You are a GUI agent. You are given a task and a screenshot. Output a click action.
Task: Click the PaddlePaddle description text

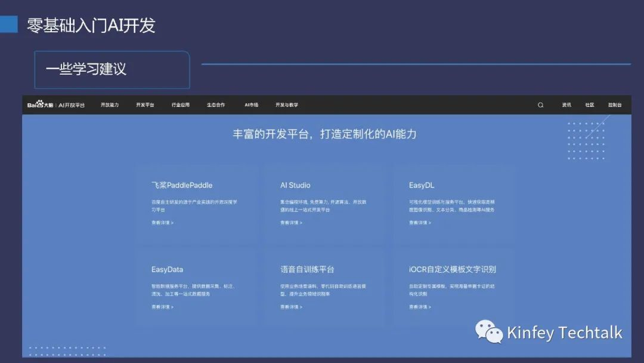194,206
